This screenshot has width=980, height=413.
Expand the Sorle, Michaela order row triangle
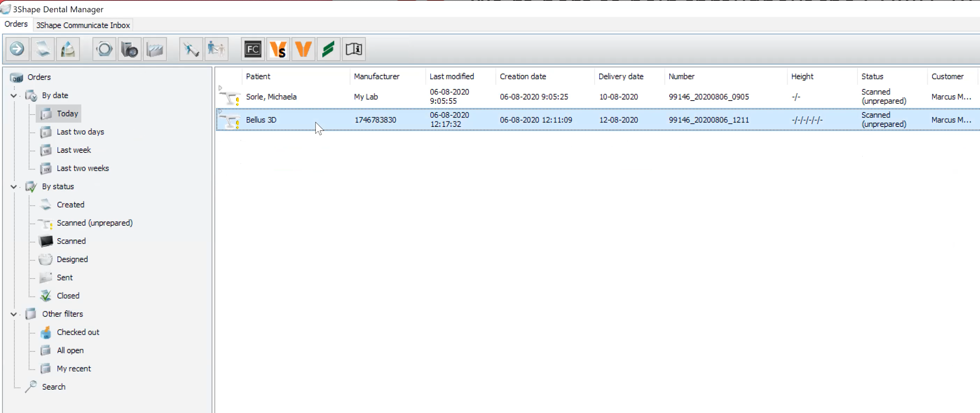(220, 88)
